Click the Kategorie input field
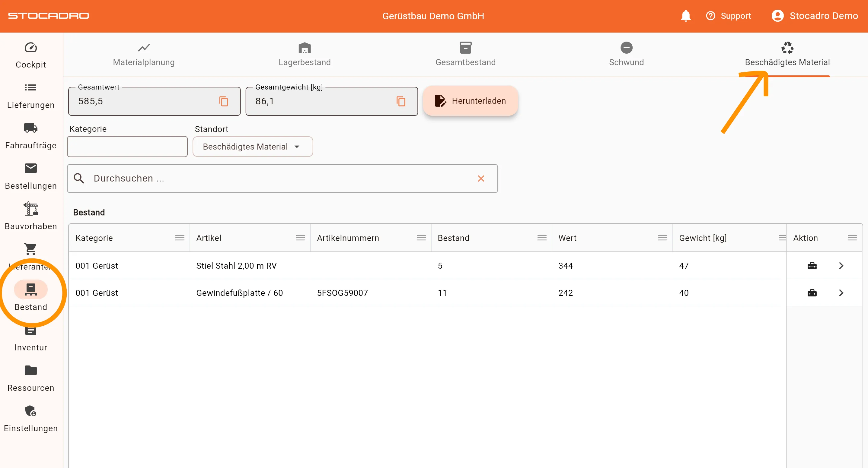 coord(127,147)
